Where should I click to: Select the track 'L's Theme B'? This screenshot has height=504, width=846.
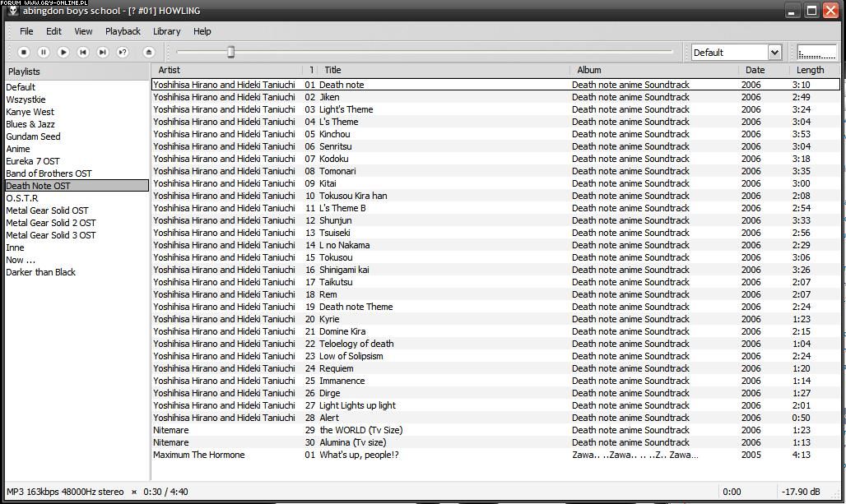pos(342,208)
